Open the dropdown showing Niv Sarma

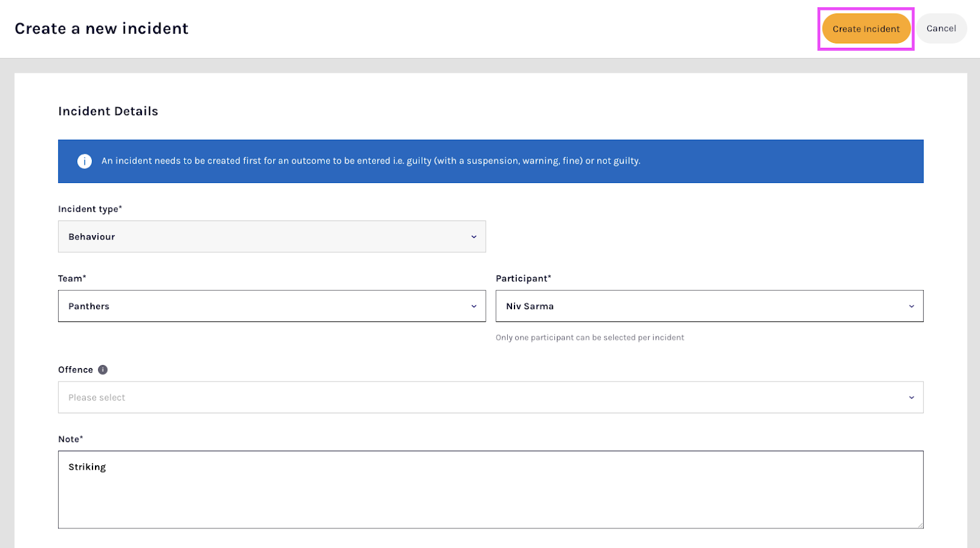709,306
